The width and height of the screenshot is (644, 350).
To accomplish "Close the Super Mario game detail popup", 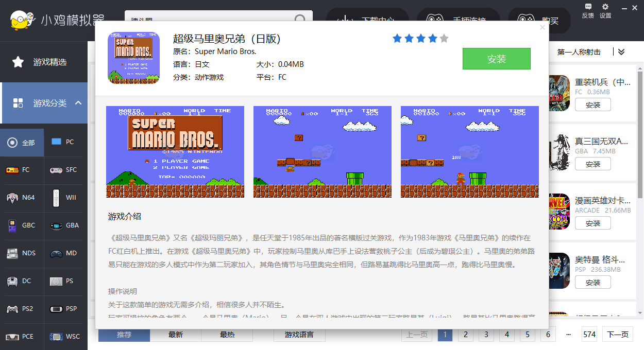I will pos(542,27).
